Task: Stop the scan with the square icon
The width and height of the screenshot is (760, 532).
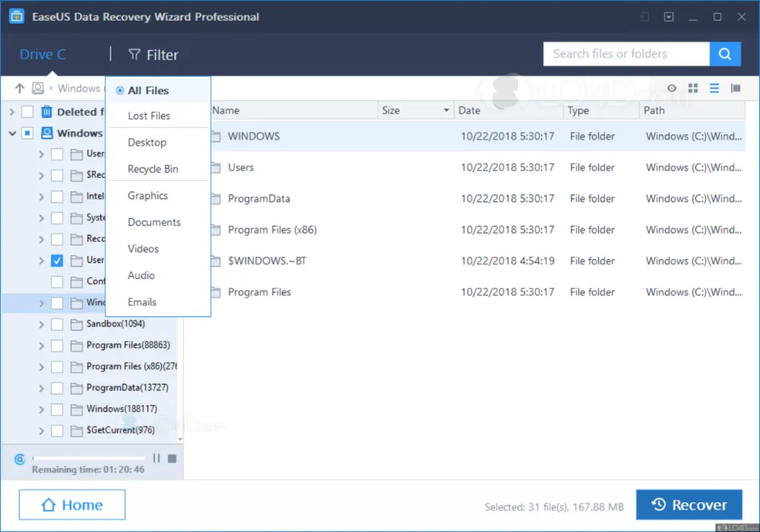Action: pyautogui.click(x=172, y=459)
